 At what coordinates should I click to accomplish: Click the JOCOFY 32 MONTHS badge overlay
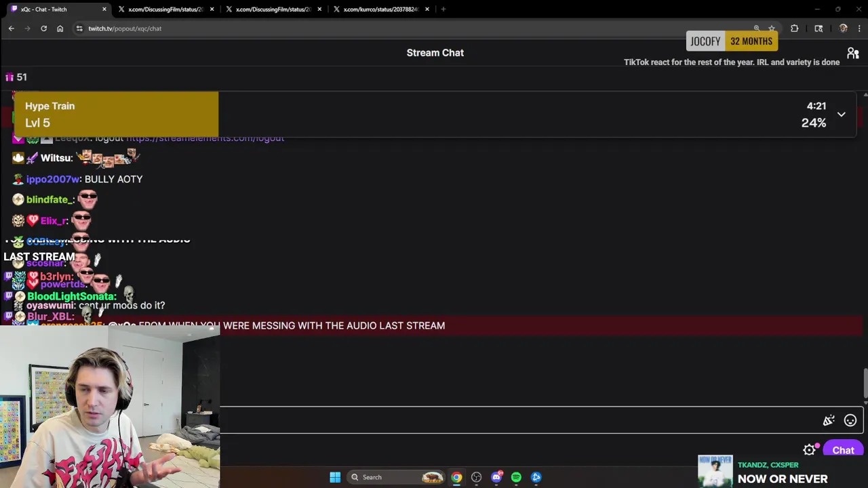tap(731, 41)
